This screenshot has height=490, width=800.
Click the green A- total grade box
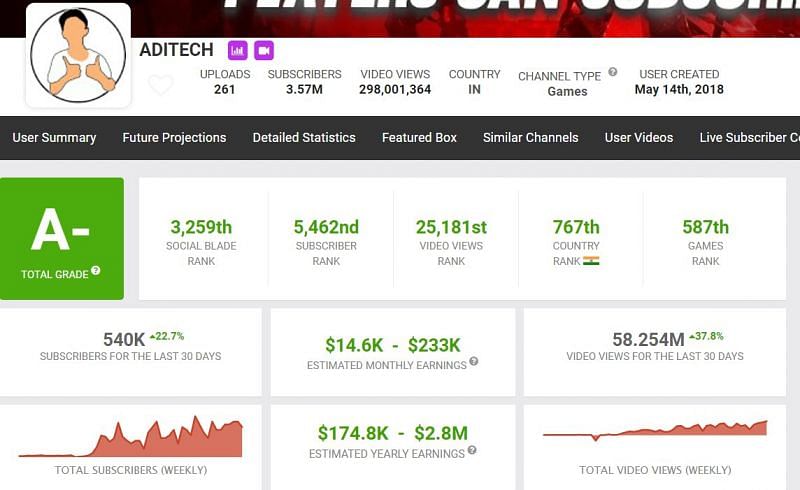pyautogui.click(x=62, y=238)
